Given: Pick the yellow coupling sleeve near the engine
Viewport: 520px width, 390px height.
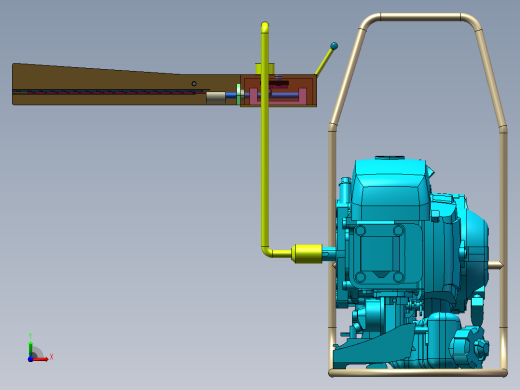Looking at the screenshot, I should [x=308, y=254].
